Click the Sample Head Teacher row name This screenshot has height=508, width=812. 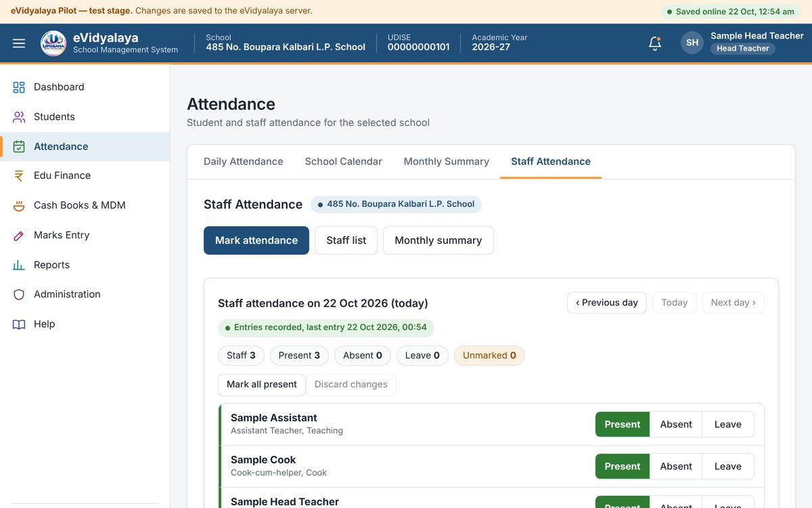(x=285, y=502)
